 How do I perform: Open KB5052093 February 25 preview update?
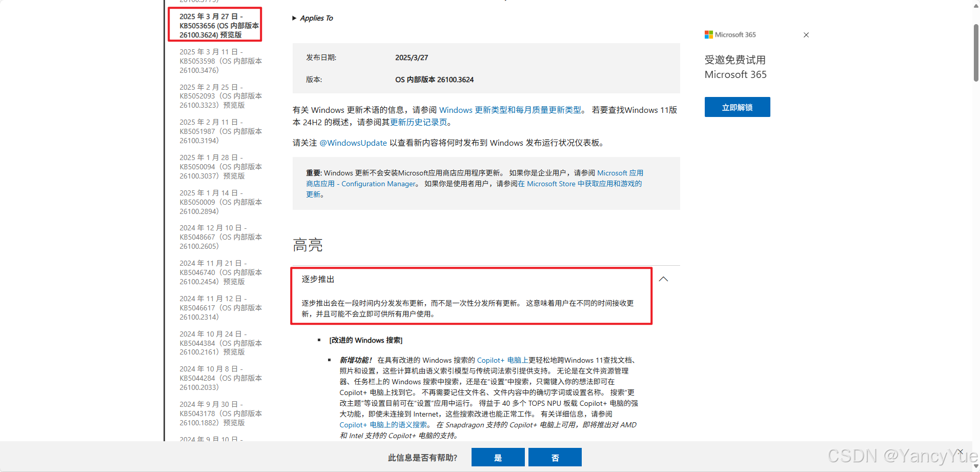click(x=220, y=96)
